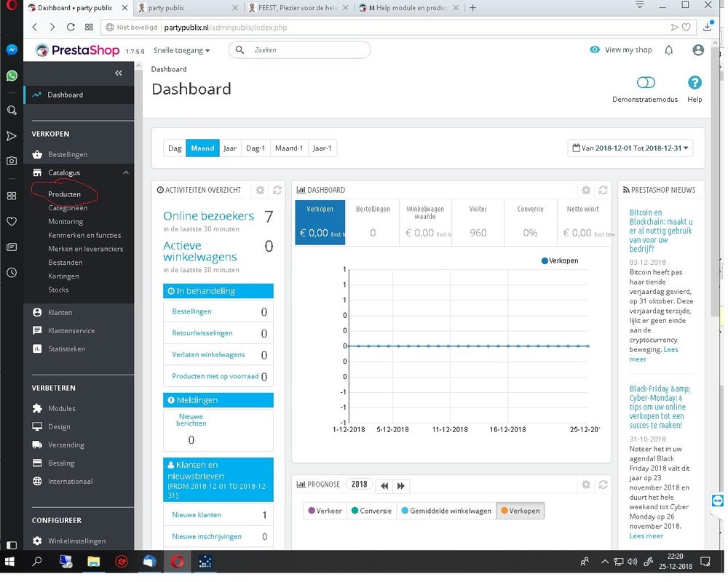The width and height of the screenshot is (728, 582).
Task: Select the orange Verkopen legend swatch
Action: click(504, 511)
